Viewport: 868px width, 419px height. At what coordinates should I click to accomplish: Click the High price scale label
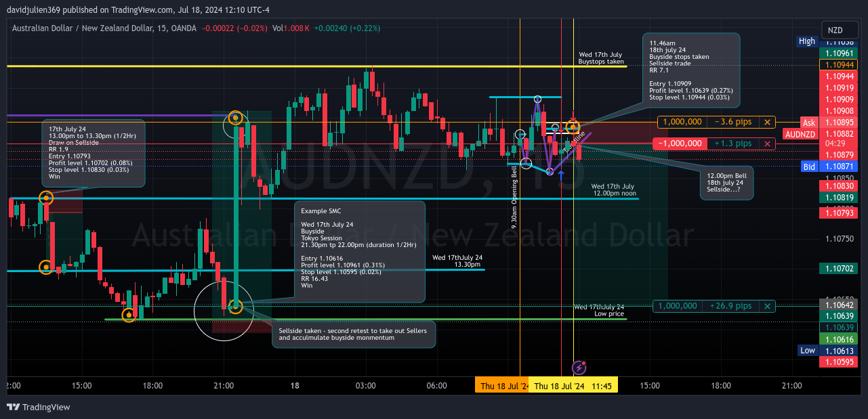tap(807, 41)
